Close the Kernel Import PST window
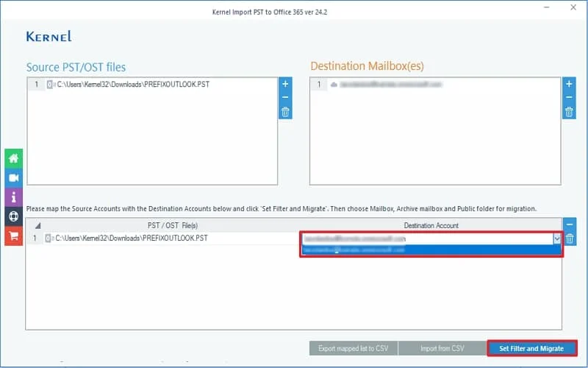 click(x=573, y=7)
